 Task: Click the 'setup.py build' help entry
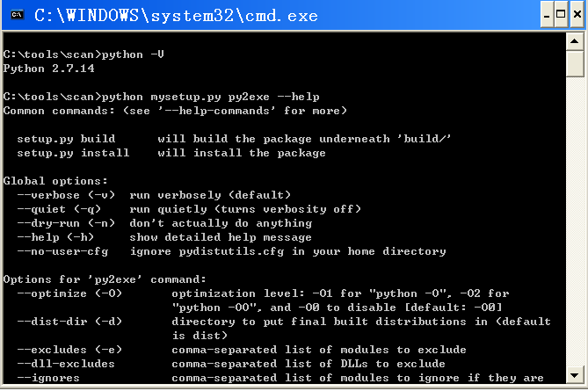tap(66, 139)
